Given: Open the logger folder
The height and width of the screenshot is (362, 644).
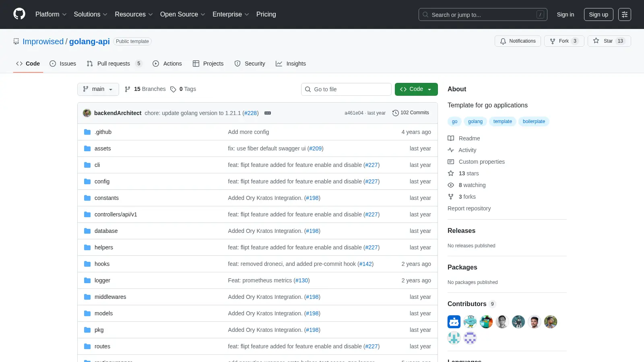Looking at the screenshot, I should pyautogui.click(x=102, y=280).
